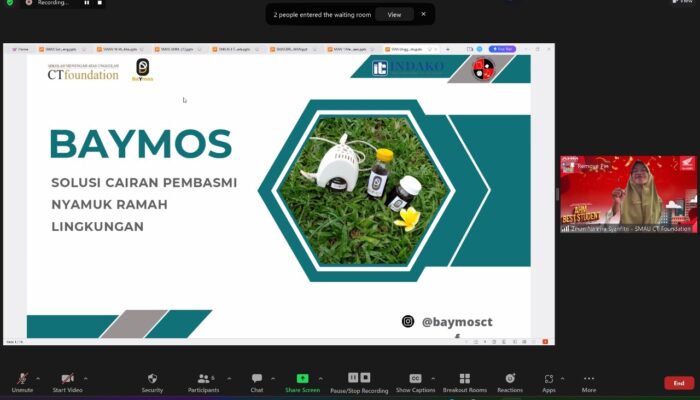Viewport: 700px width, 400px height.
Task: Expand share options arrow beside Share Screen
Action: pyautogui.click(x=321, y=379)
